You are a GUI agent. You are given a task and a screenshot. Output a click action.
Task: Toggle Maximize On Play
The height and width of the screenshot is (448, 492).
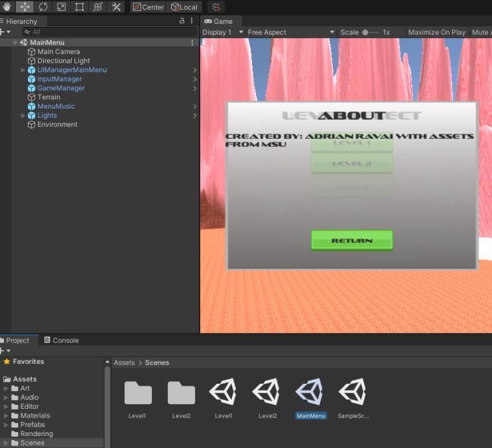437,32
